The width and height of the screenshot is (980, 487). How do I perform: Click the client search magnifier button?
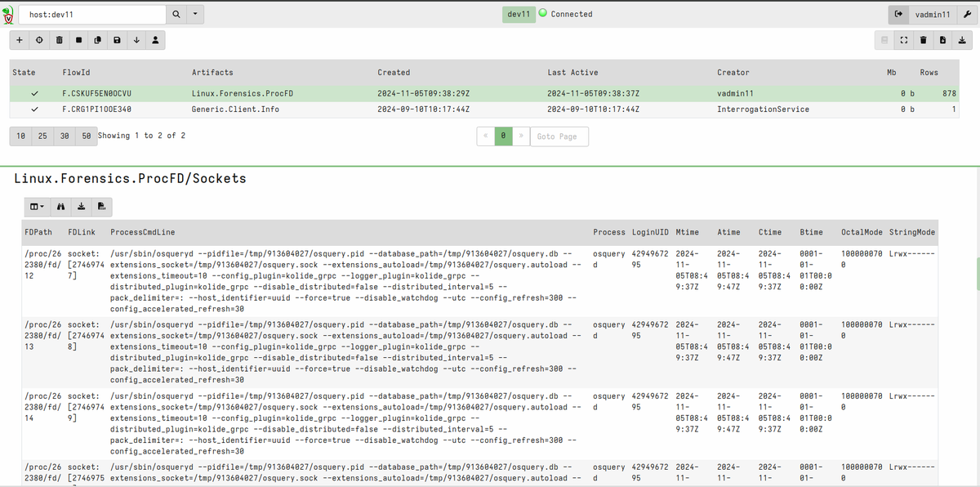(x=176, y=15)
